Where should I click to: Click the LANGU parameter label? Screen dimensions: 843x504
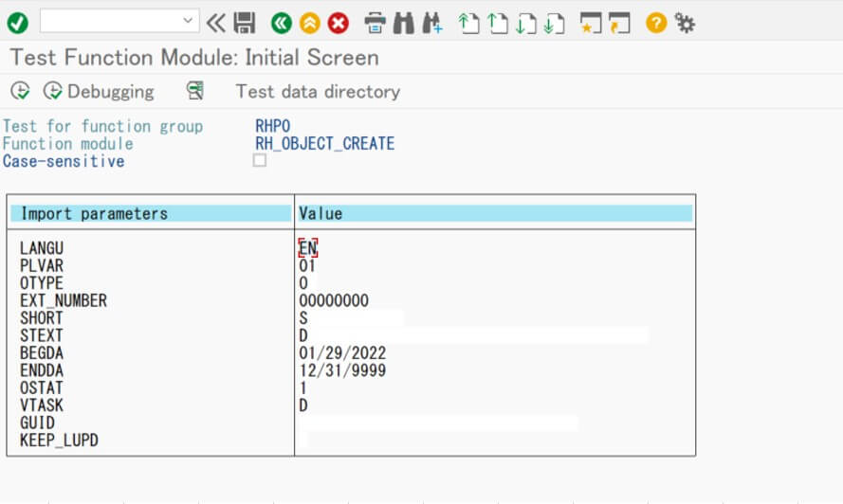(42, 247)
